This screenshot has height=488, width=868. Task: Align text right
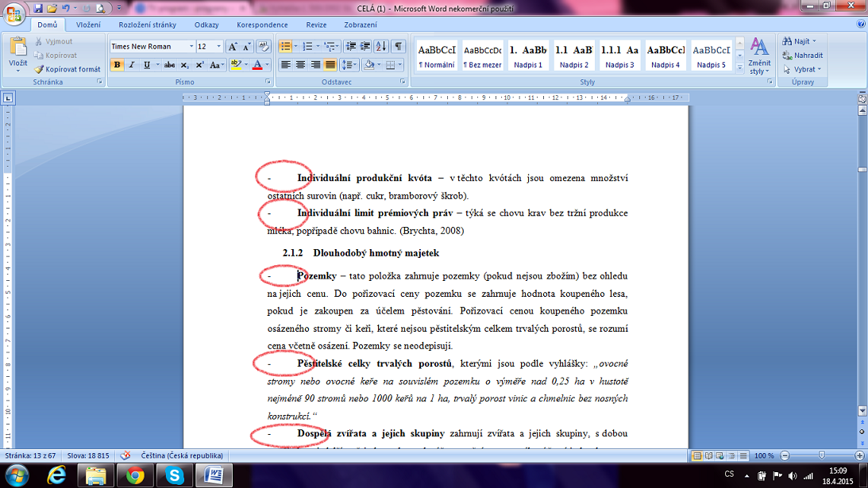click(x=315, y=65)
